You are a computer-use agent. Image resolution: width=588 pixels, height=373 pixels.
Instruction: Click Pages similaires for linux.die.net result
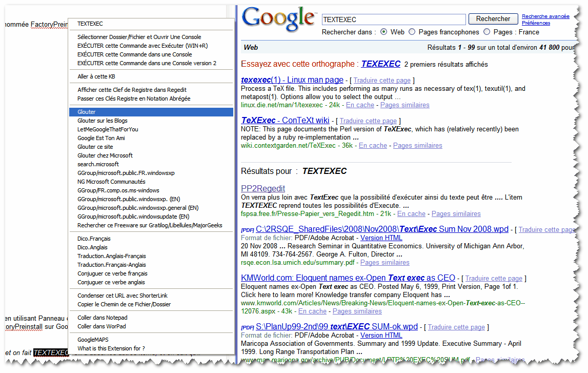[405, 105]
